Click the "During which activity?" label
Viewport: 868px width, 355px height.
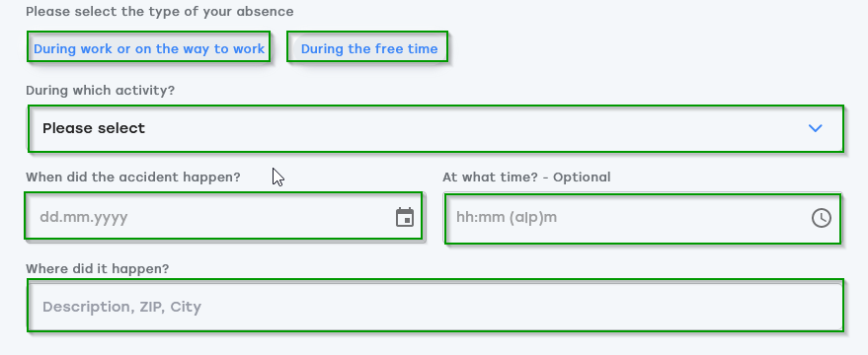(100, 90)
